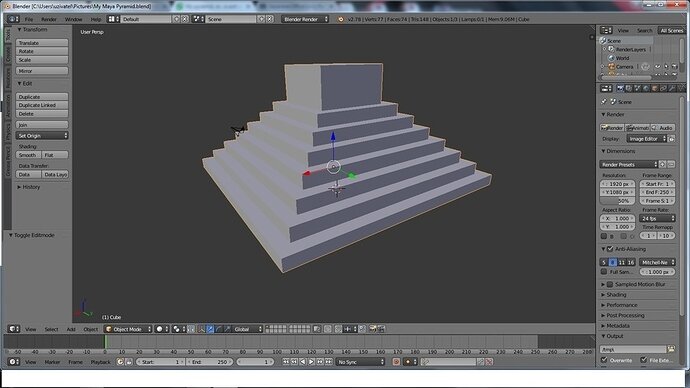Toggle the Overwrite checkbox in Output
This screenshot has width=690, height=388.
[604, 360]
